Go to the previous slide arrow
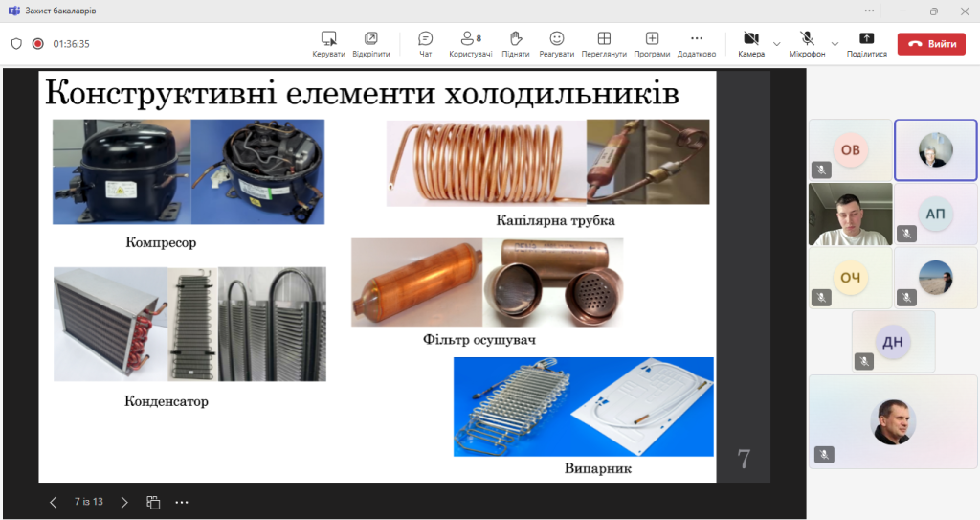 tap(54, 502)
